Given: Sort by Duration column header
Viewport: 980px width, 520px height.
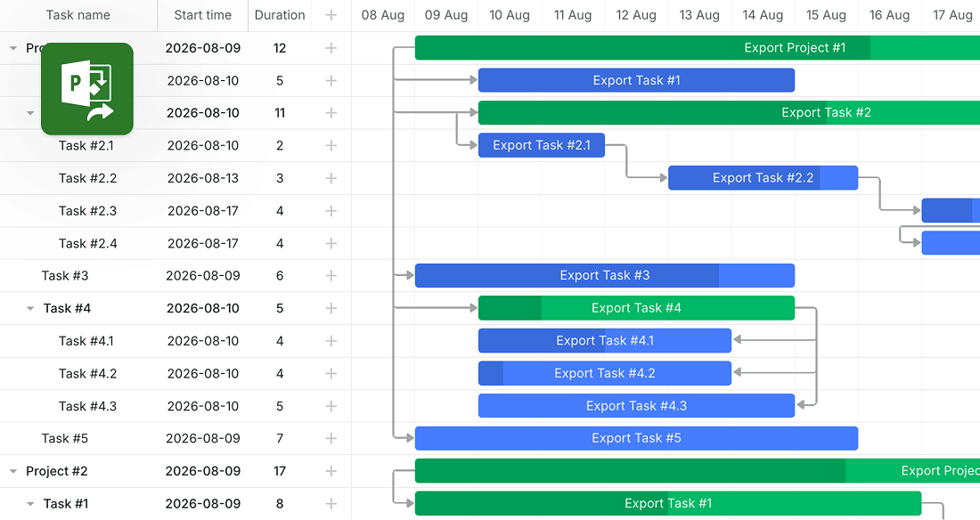Looking at the screenshot, I should [x=280, y=15].
